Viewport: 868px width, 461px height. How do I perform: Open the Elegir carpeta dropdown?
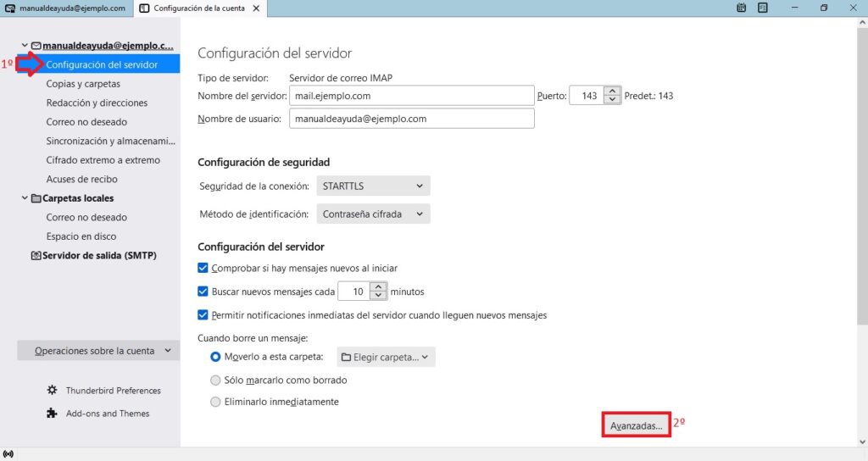click(x=386, y=357)
